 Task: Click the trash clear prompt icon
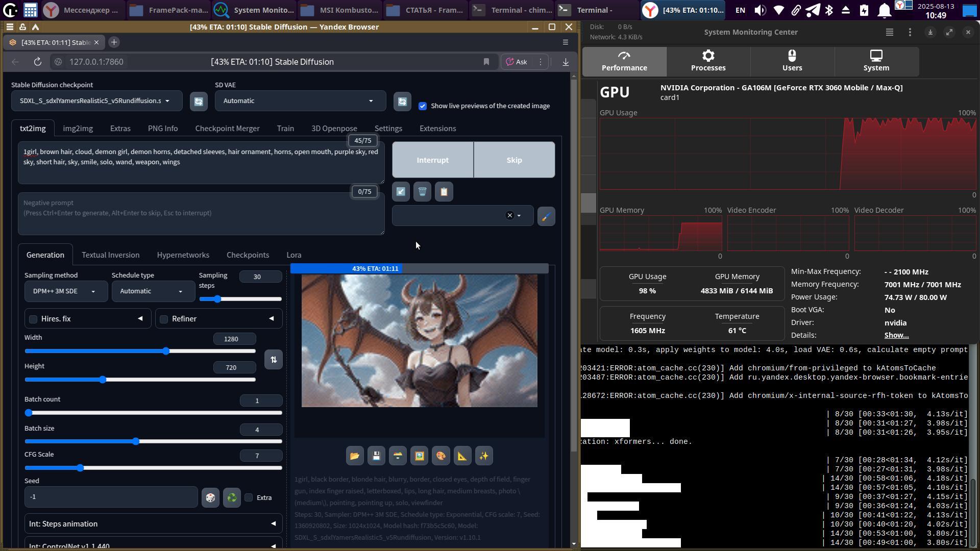pos(422,192)
